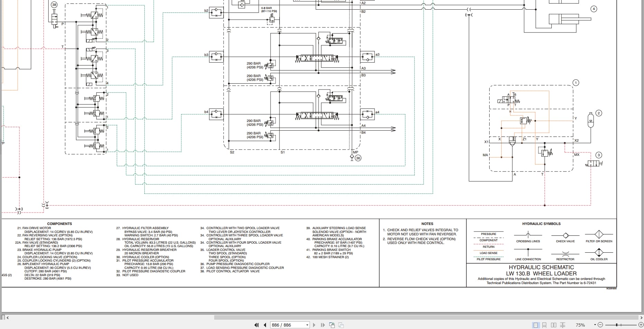644x329 pixels.
Task: Enable single page layout
Action: pos(536,325)
